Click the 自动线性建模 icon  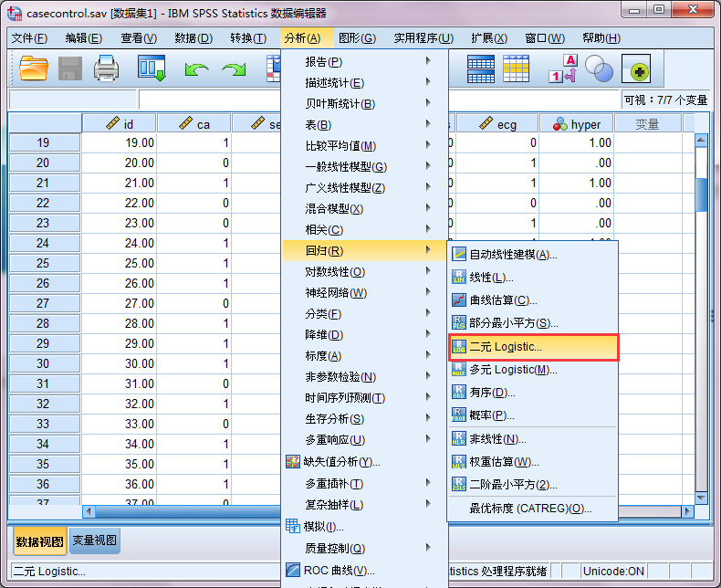[x=459, y=254]
